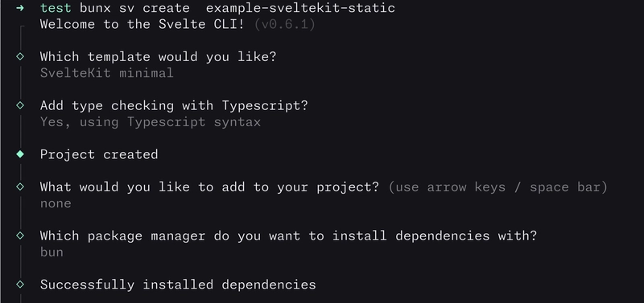Click the 'bunx sv create' command text
Screen dimensions: 644x303
click(x=134, y=8)
